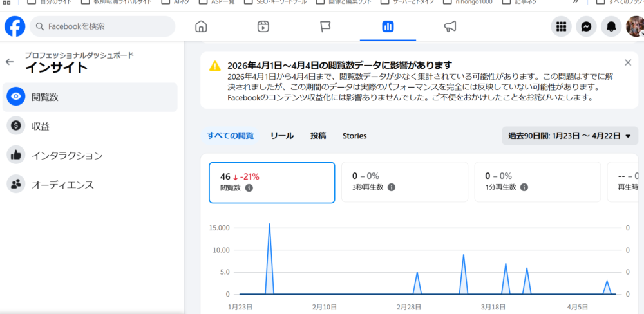Image resolution: width=644 pixels, height=314 pixels.
Task: Click the Facebookを検索 search field
Action: [x=103, y=26]
